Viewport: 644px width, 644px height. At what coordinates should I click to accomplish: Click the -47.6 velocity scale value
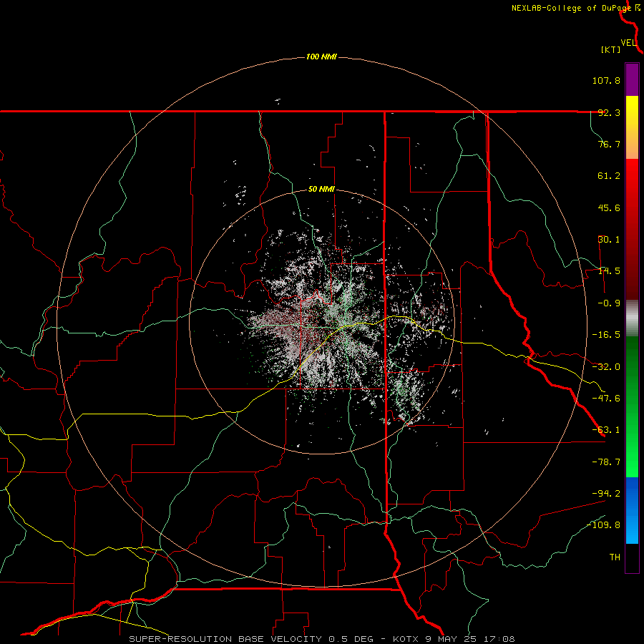coord(606,399)
